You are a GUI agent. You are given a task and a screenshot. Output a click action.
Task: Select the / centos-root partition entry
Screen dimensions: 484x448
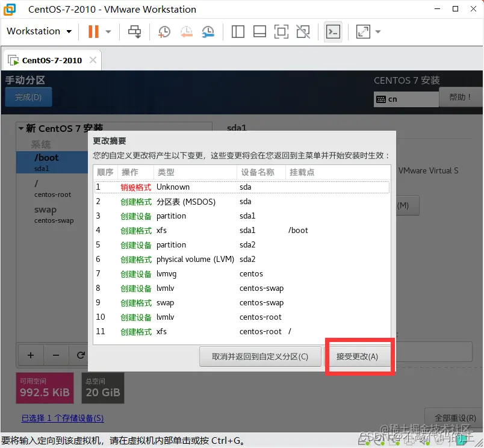(x=52, y=188)
